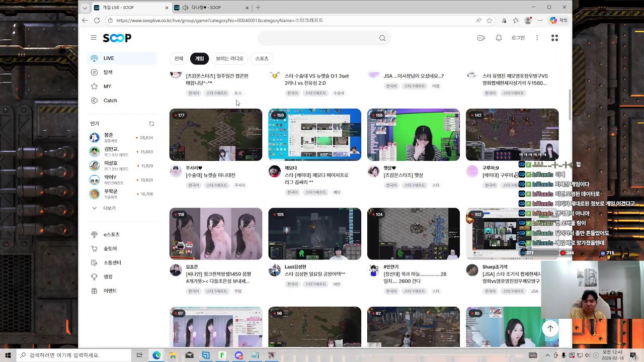The height and width of the screenshot is (362, 644).
Task: Open 김민교 channel in popular list
Action: coord(122,152)
